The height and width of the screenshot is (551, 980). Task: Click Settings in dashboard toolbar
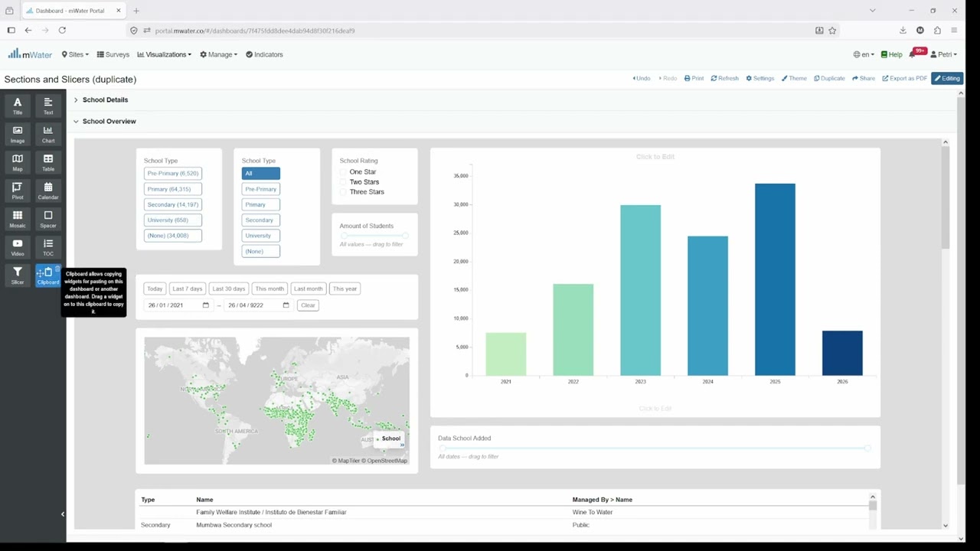coord(760,79)
